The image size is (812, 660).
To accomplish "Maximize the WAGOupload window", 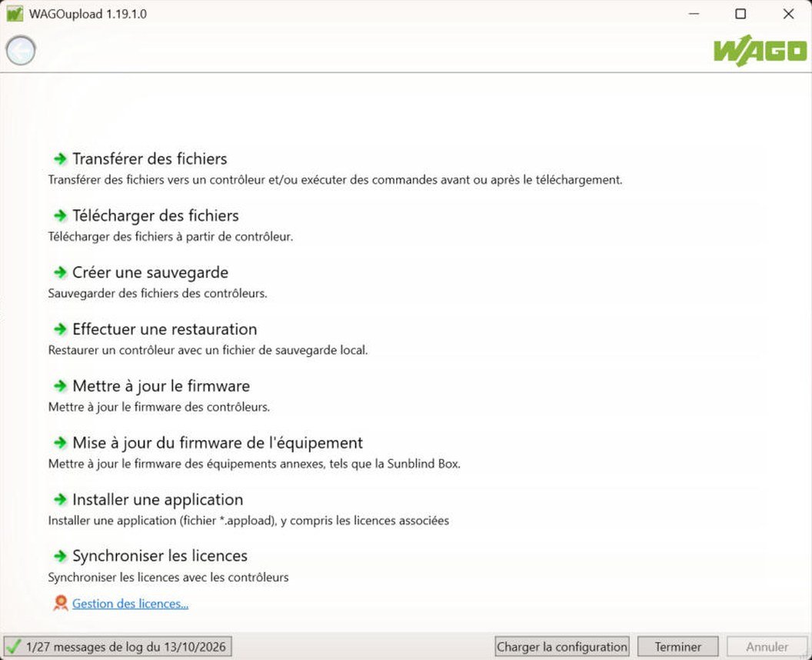I will 740,14.
